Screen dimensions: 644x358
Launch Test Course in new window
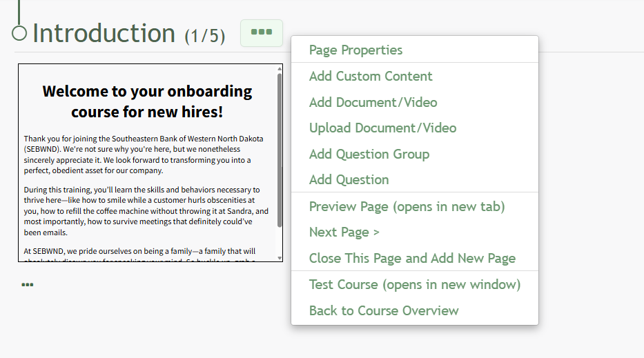click(x=415, y=284)
